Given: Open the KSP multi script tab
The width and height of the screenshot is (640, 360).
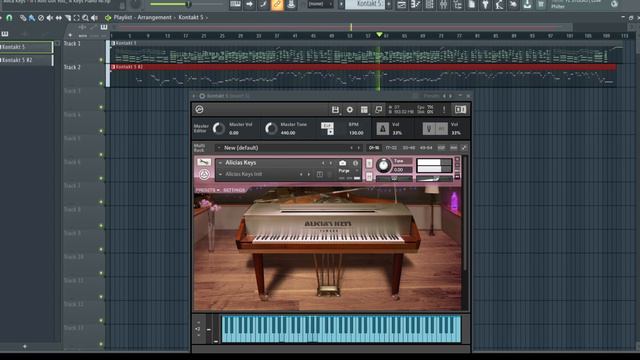Looking at the screenshot, I should [x=441, y=148].
